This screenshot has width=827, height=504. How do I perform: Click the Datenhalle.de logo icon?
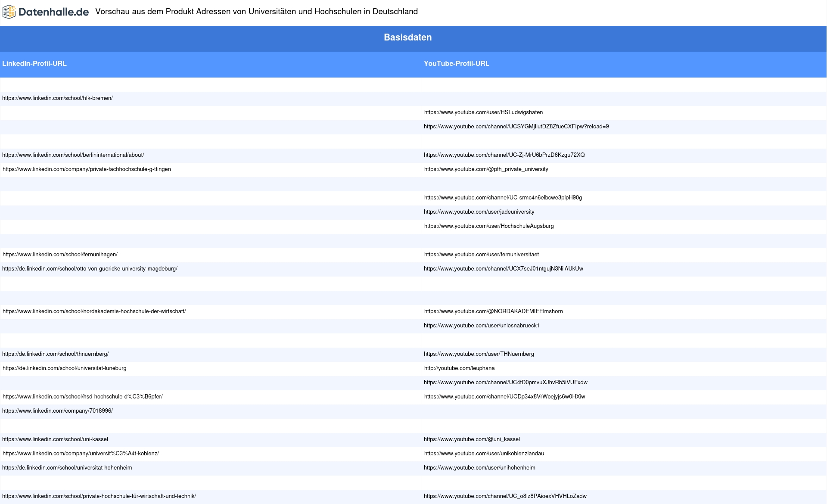[9, 12]
